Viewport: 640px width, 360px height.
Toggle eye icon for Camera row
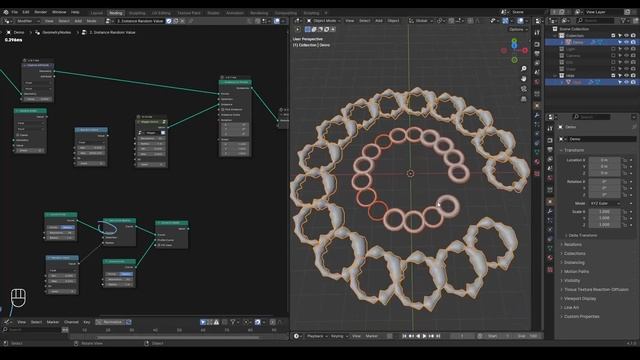(x=627, y=56)
